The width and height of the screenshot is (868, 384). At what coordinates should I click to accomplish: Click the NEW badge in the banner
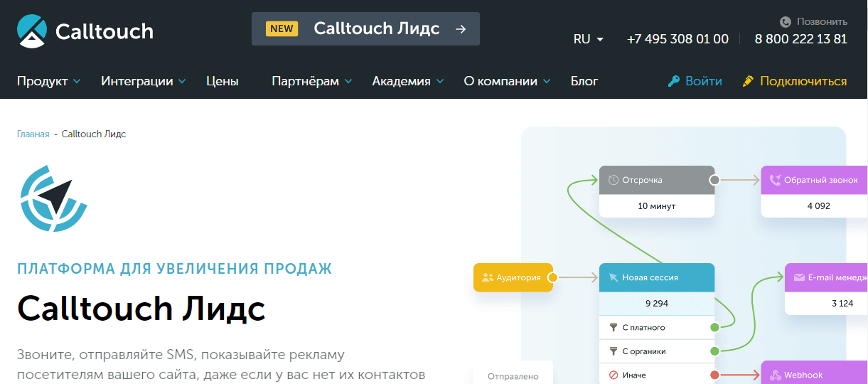[x=282, y=29]
